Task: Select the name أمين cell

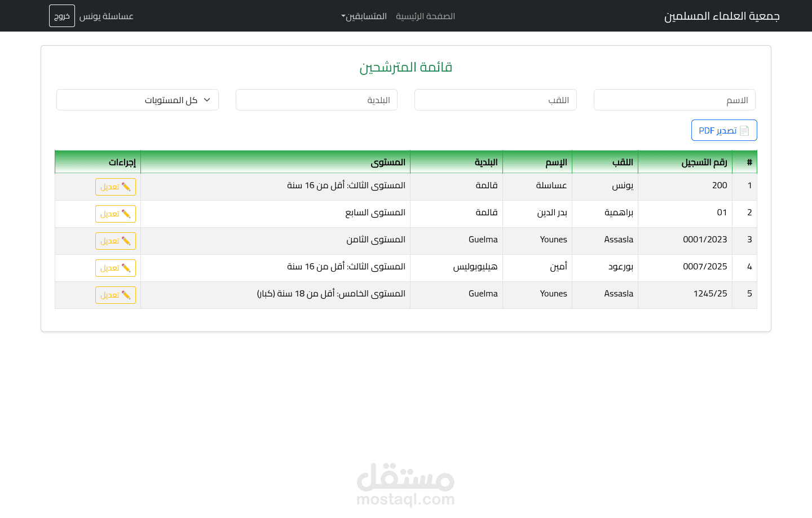Action: point(537,268)
